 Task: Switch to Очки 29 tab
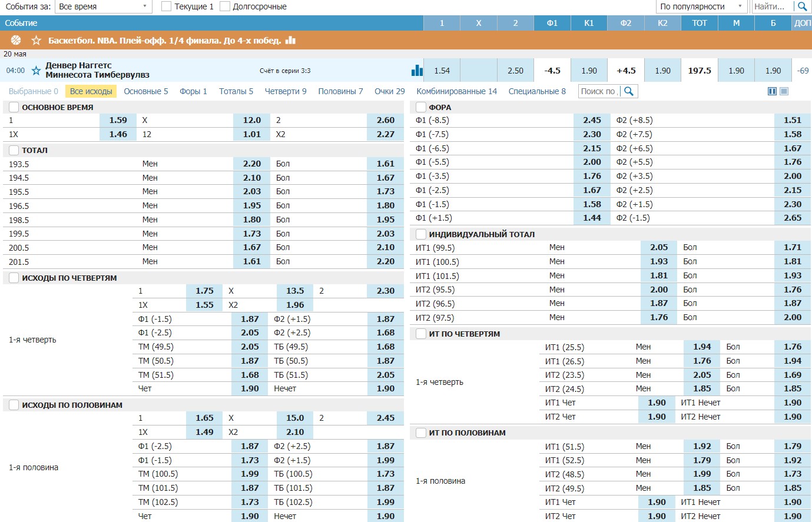(390, 91)
